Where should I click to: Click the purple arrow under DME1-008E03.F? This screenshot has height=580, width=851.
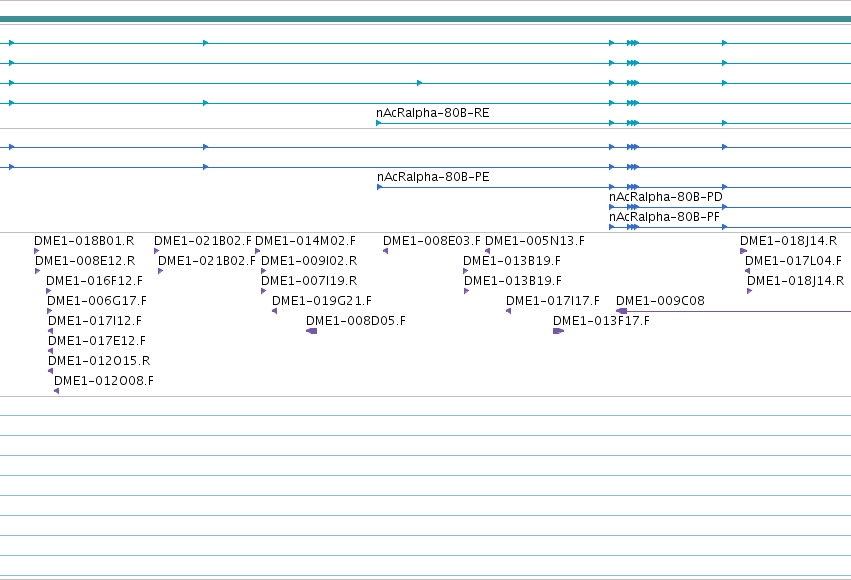point(385,251)
